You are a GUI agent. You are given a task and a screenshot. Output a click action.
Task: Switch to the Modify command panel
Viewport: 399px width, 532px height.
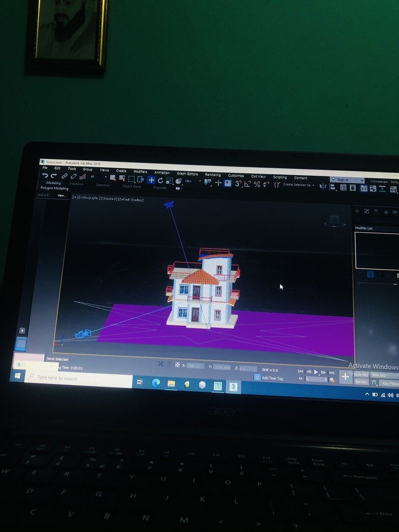pyautogui.click(x=367, y=212)
